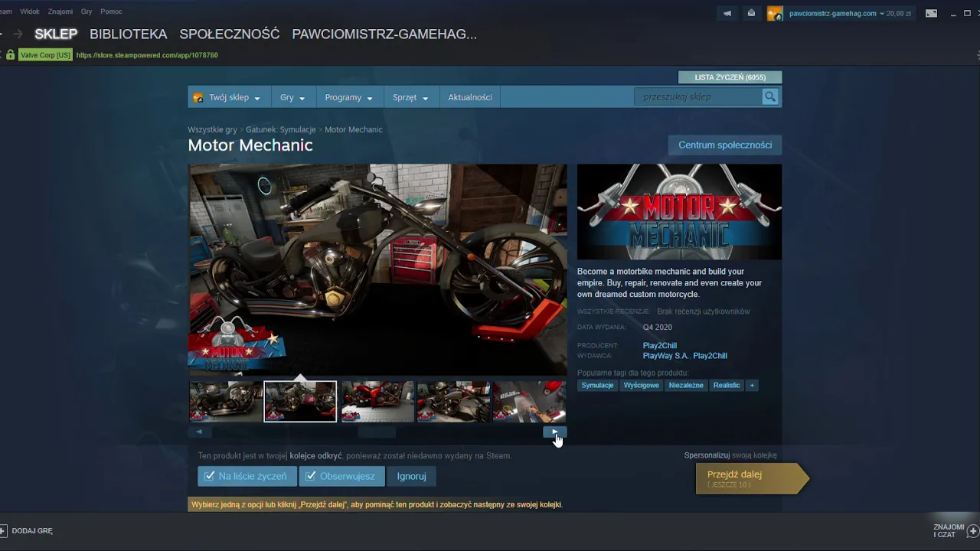Click the Realistic tag
The width and height of the screenshot is (980, 551).
(x=727, y=385)
